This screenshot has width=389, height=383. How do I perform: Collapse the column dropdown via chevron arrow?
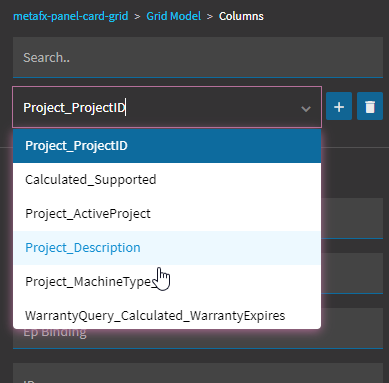tap(306, 108)
